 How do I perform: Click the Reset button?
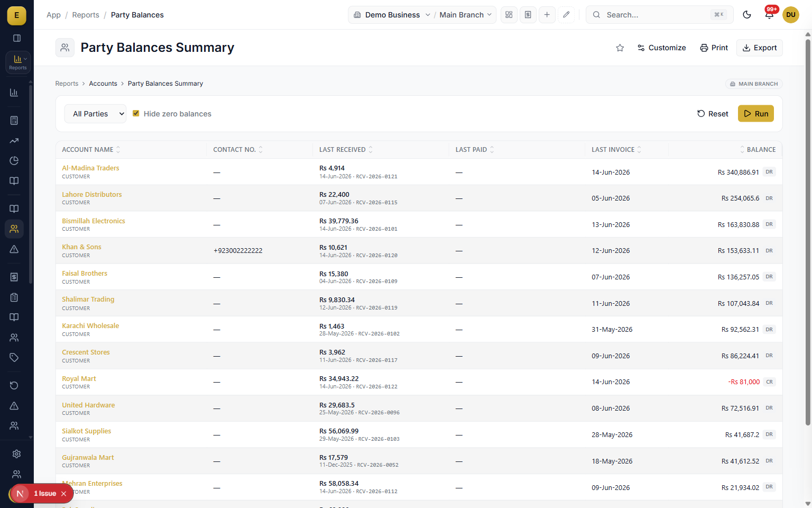713,114
